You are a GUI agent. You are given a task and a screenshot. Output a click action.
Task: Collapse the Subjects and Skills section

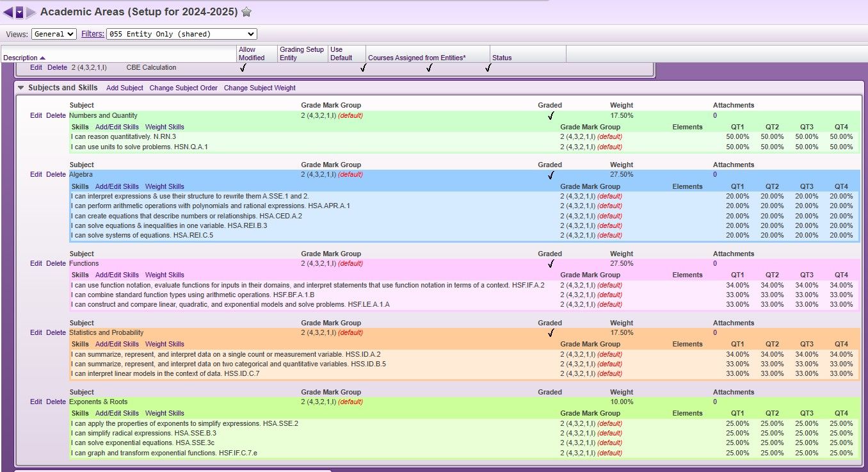click(21, 88)
